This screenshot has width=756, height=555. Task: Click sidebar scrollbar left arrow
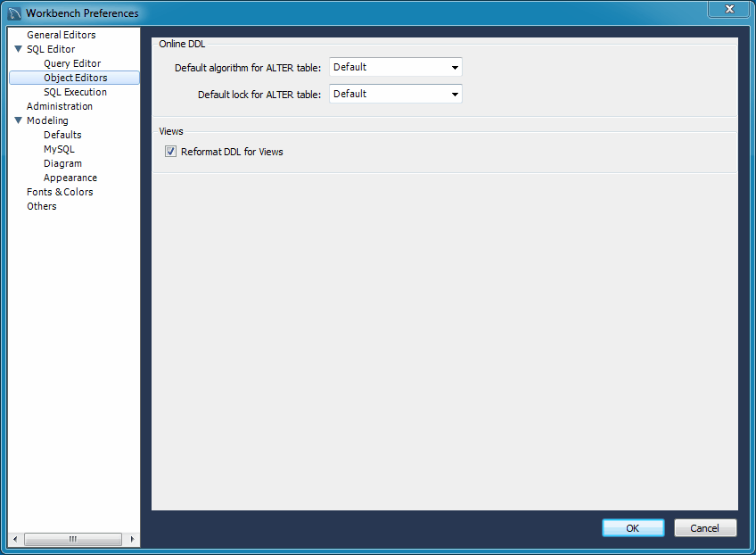click(x=15, y=539)
